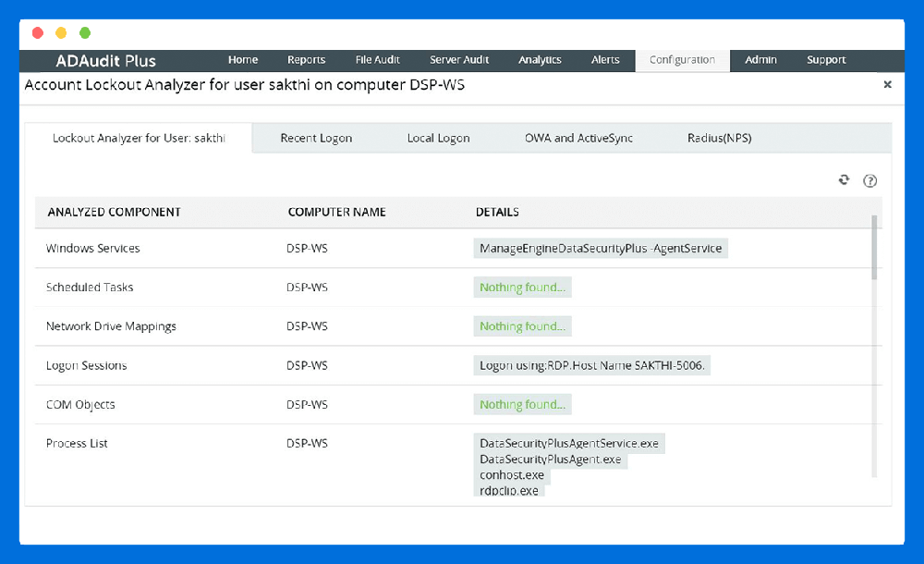Click the DETAILS column header

[x=497, y=212]
